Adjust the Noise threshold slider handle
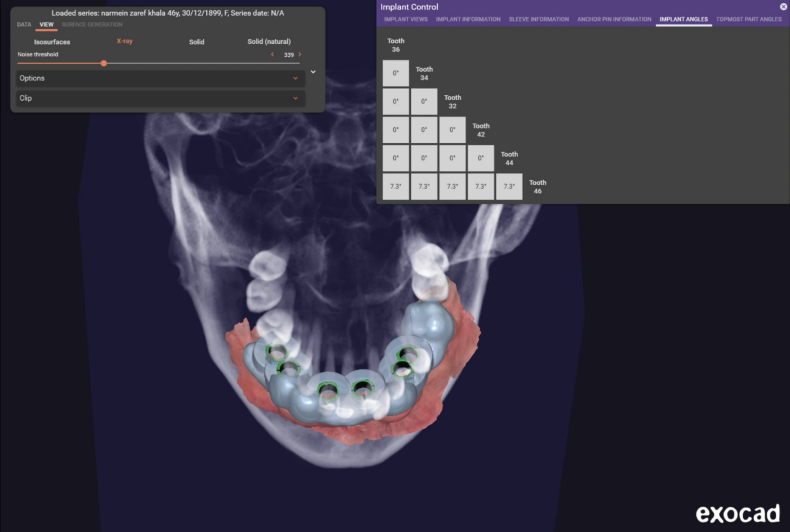The image size is (790, 532). [x=103, y=63]
